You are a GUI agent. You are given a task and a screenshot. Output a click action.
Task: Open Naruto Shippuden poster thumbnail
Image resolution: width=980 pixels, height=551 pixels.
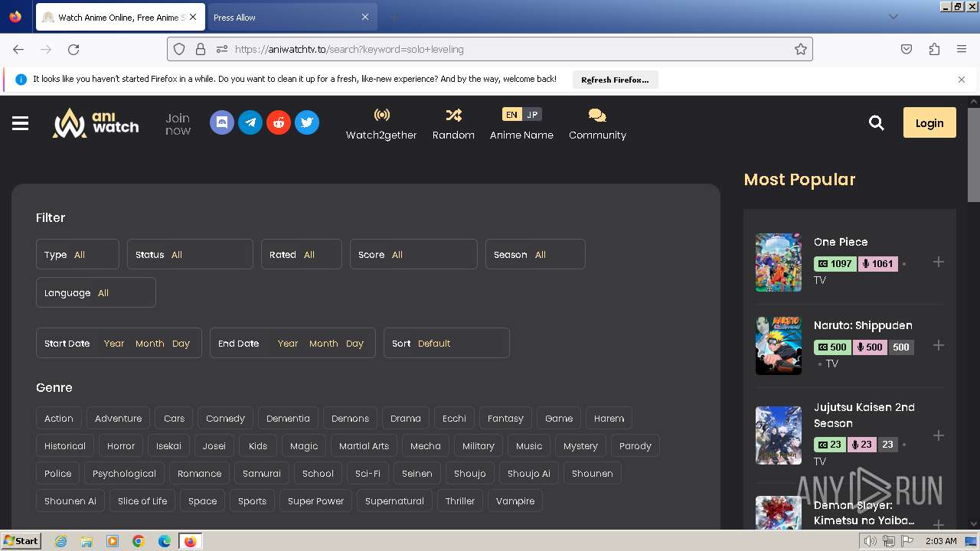click(x=779, y=346)
